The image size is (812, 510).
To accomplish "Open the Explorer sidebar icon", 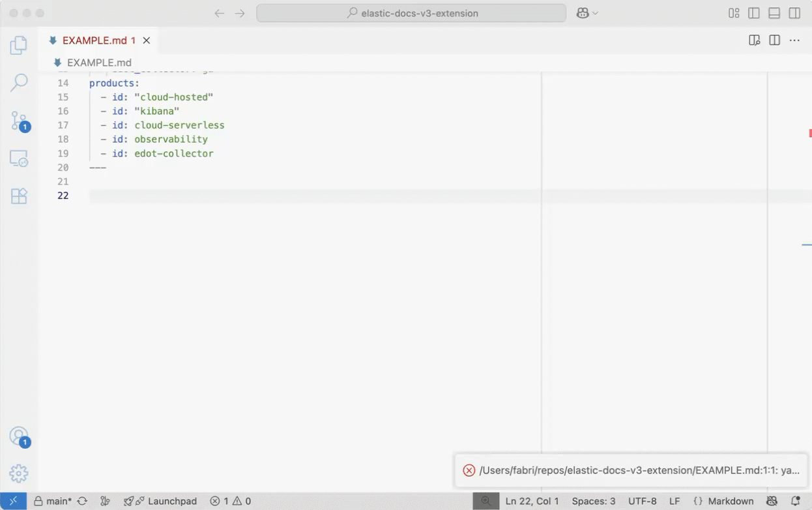I will click(x=18, y=45).
